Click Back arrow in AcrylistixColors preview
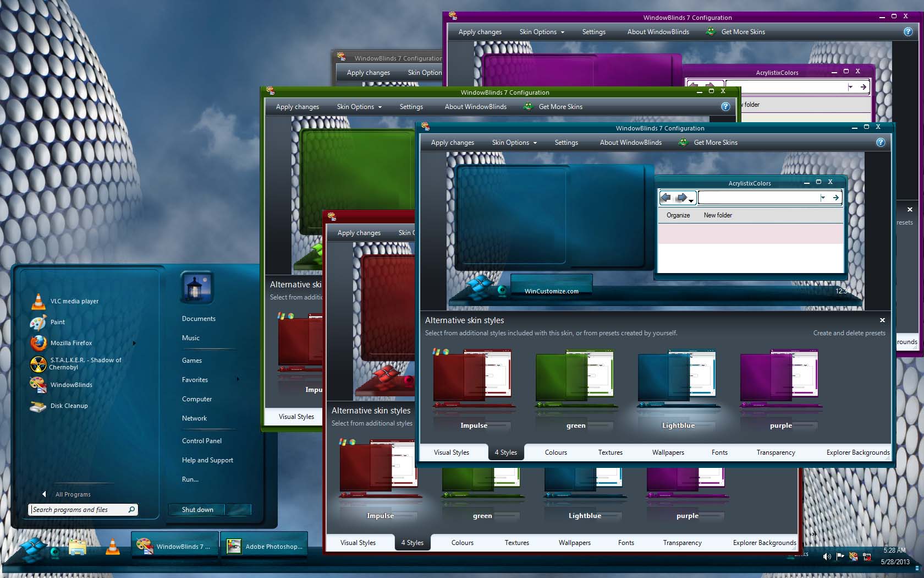 click(x=666, y=198)
